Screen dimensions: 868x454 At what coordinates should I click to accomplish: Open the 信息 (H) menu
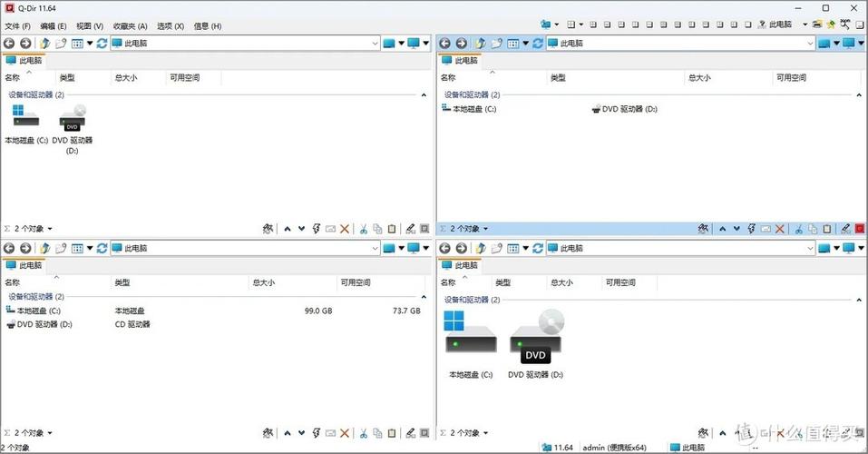(x=208, y=26)
